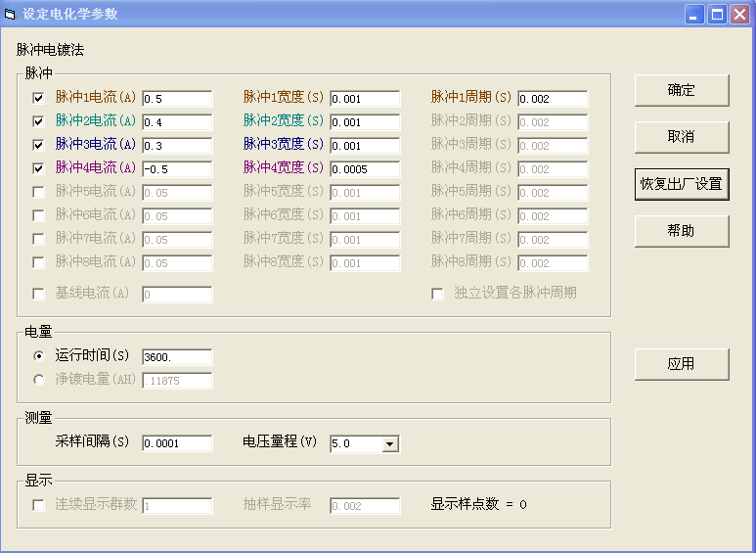Screen dimensions: 756x553
Task: Edit the 采样间隔(S) input field
Action: [x=177, y=443]
